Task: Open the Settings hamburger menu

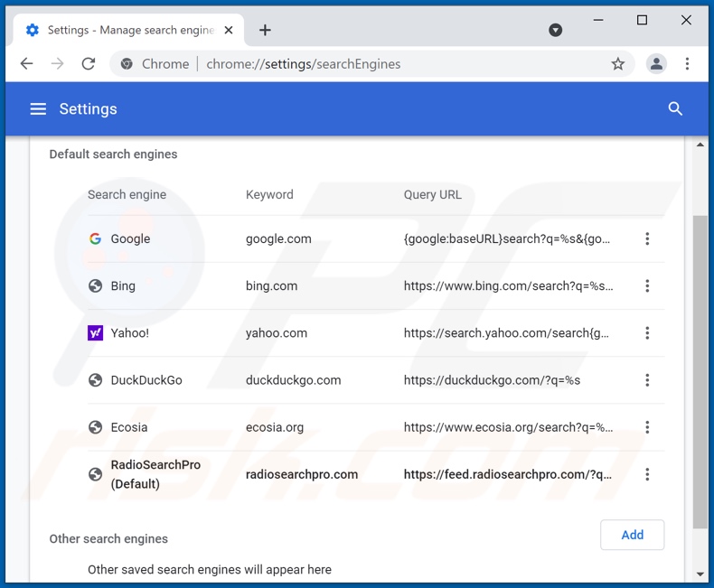Action: click(x=38, y=108)
